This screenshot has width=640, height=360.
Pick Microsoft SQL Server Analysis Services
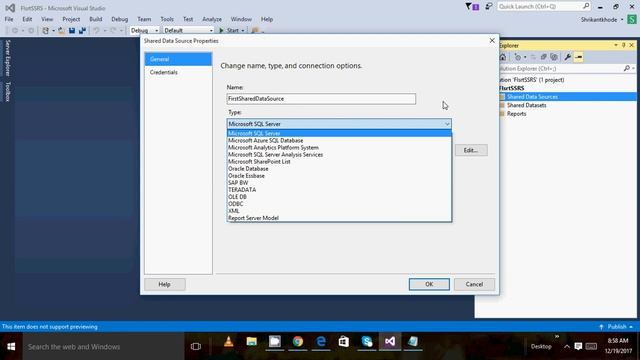pyautogui.click(x=339, y=155)
